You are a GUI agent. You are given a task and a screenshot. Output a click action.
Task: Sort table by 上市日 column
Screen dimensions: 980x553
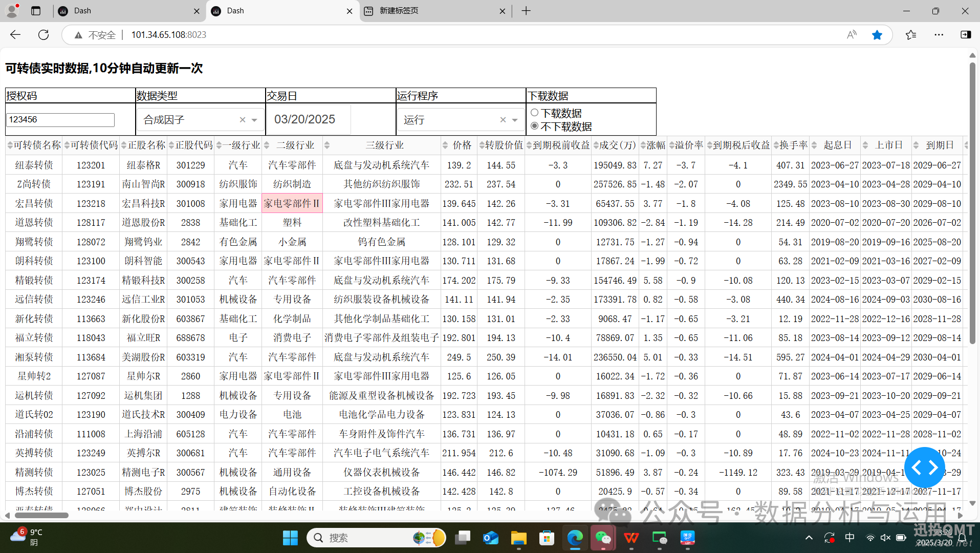865,146
